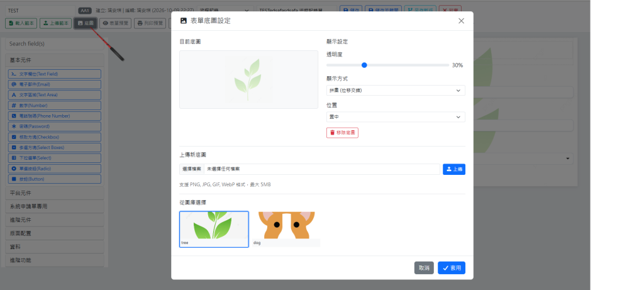
Task: Click the 上傳新底圖 section heading
Action: click(192, 155)
